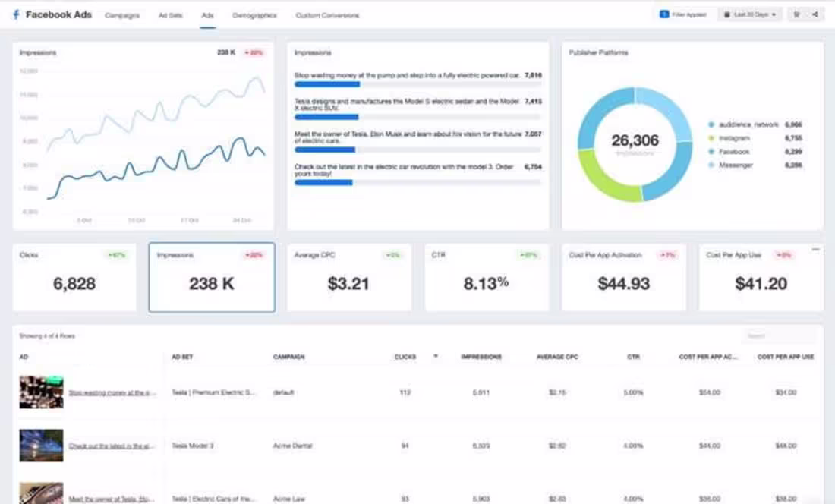Click the share icon in top bar
Viewport: 835px width, 504px height.
tap(815, 14)
